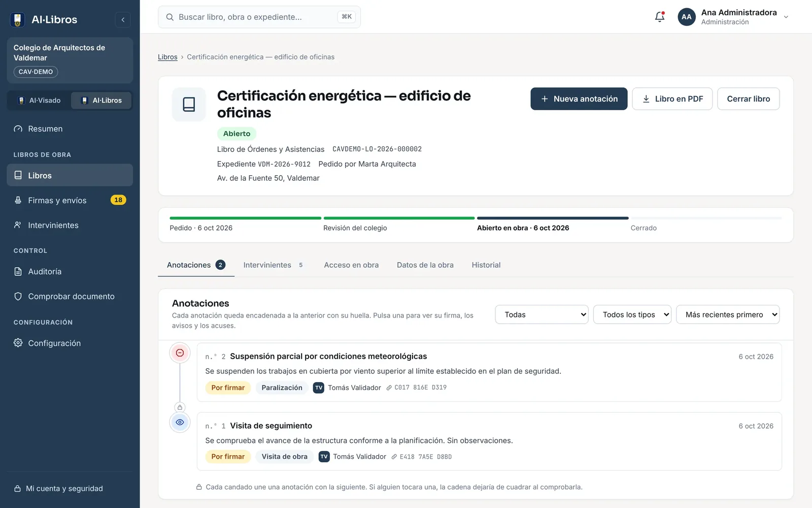Follow the Libros breadcrumb link

click(167, 57)
